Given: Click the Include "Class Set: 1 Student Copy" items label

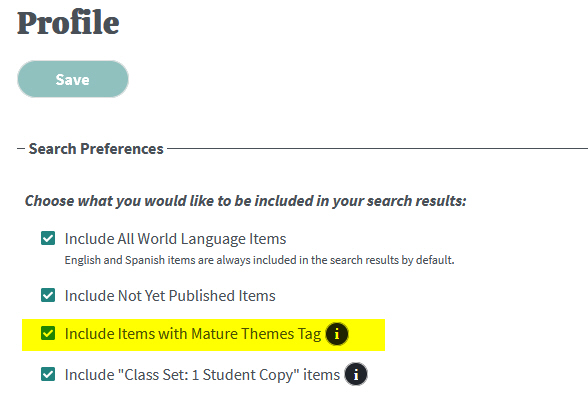Looking at the screenshot, I should 202,375.
